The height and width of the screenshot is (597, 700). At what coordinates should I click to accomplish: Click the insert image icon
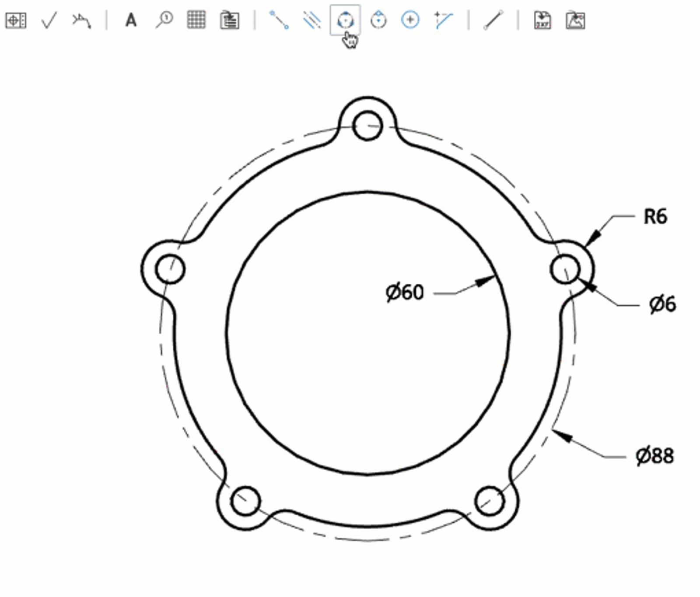(x=575, y=20)
